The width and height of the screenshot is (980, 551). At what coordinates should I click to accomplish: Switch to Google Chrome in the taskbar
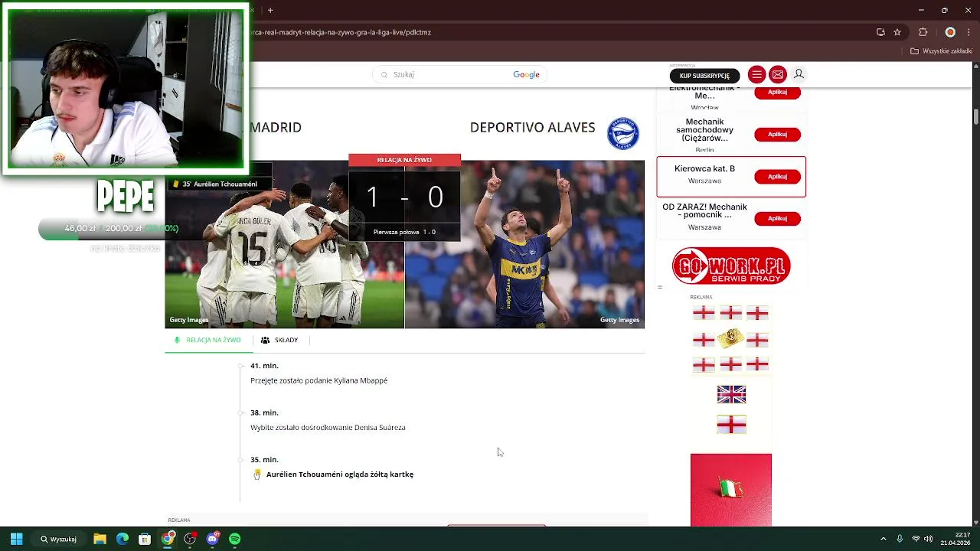(x=168, y=539)
